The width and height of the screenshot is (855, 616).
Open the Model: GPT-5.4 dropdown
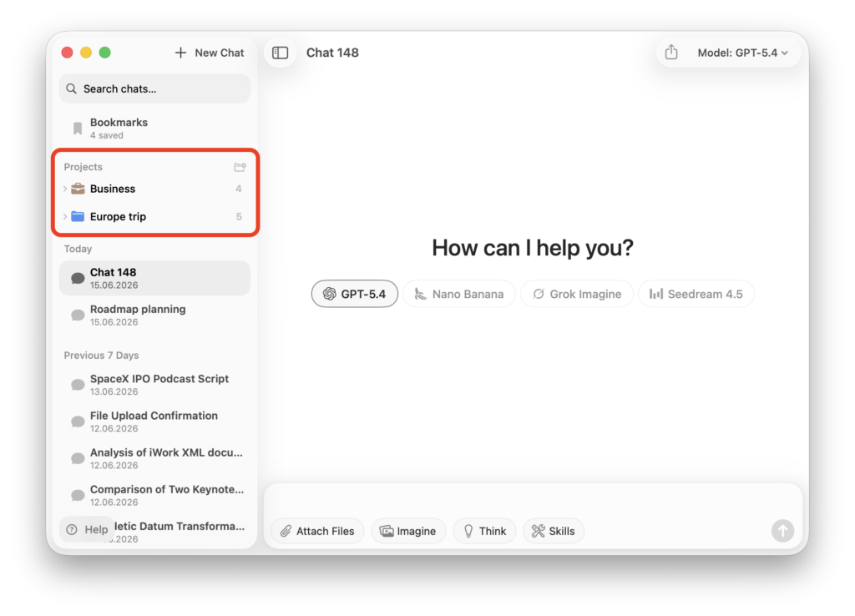tap(742, 53)
